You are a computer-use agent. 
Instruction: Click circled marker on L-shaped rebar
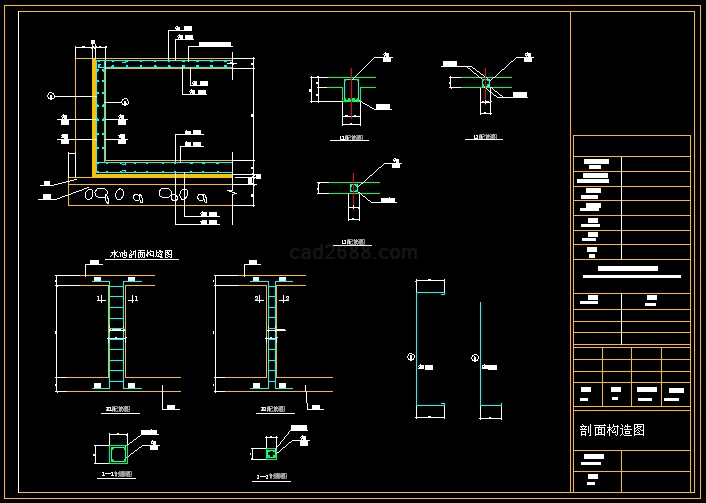point(474,357)
